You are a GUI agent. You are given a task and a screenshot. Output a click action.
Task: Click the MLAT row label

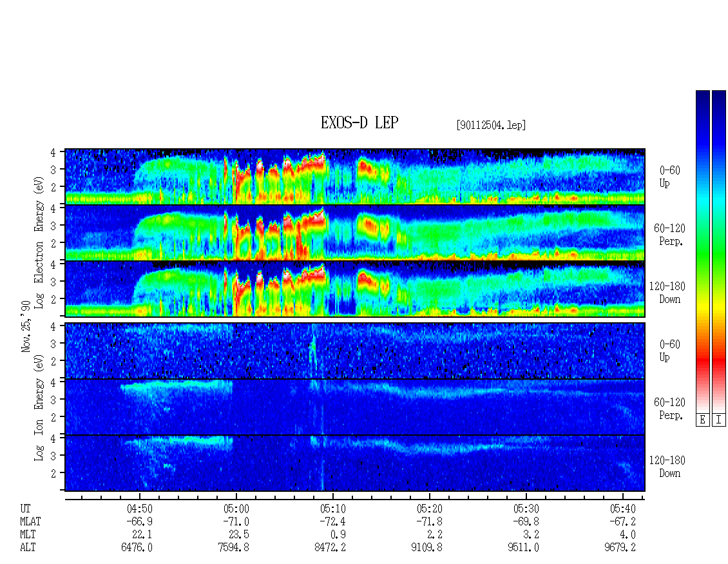[x=30, y=521]
